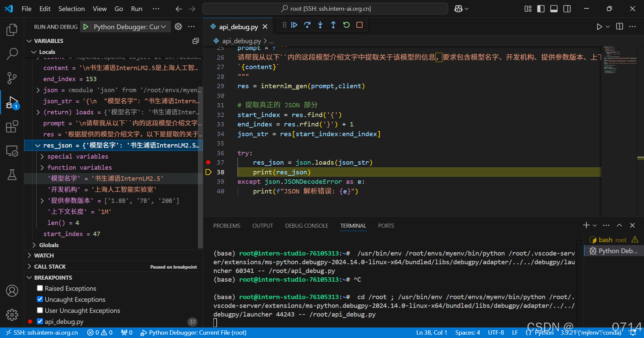This screenshot has height=338, width=644.
Task: Customize layout icon in title bar
Action: pyautogui.click(x=528, y=9)
